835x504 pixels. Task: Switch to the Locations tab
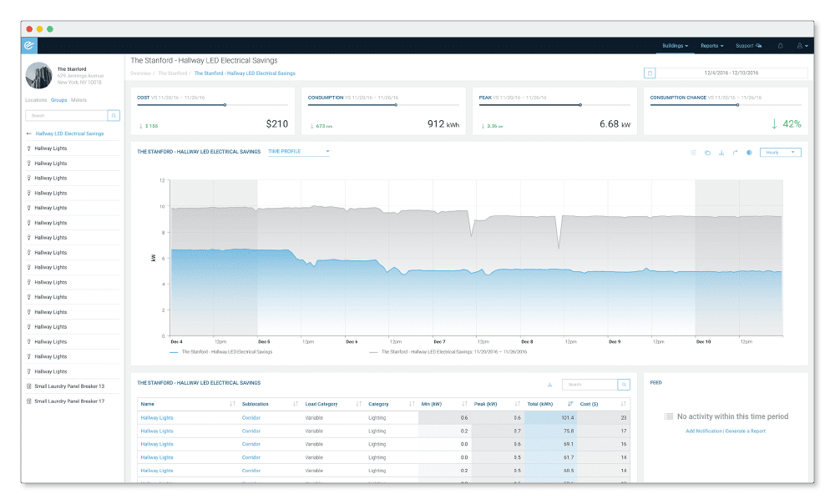pos(36,100)
